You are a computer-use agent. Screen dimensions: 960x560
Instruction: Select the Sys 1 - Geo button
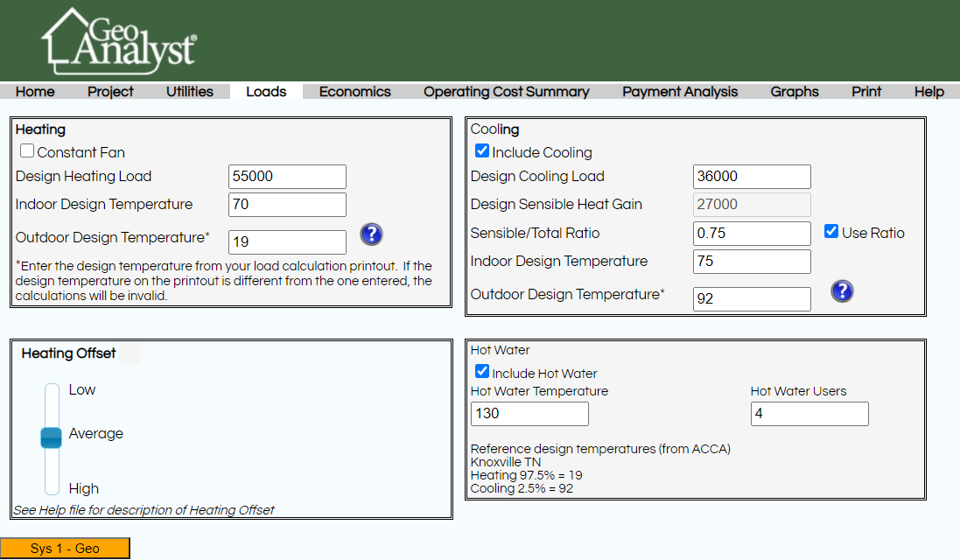coord(65,549)
